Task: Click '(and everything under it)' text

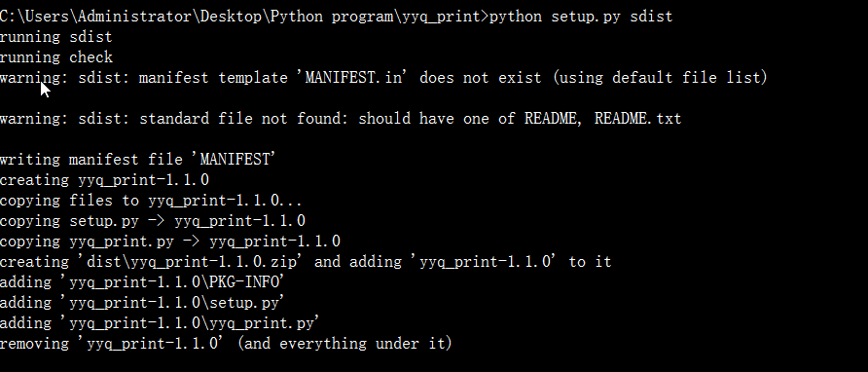Action: click(344, 344)
